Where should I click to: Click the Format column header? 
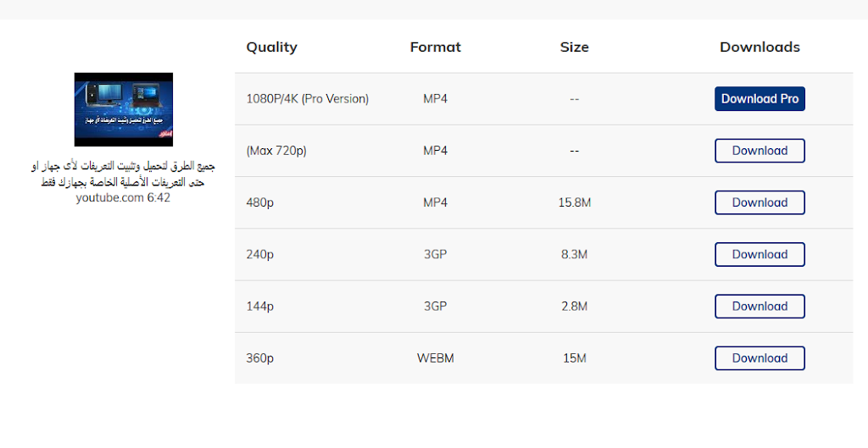(x=435, y=47)
